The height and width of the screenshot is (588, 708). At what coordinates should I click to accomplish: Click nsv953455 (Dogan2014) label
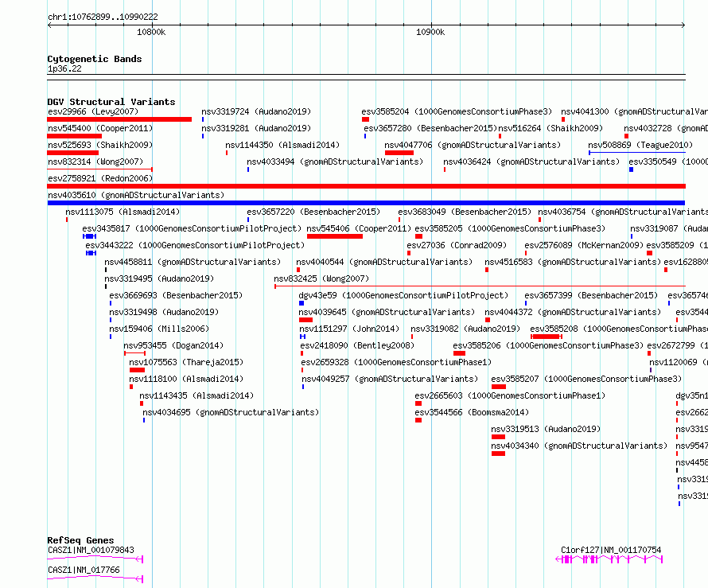[x=173, y=345]
